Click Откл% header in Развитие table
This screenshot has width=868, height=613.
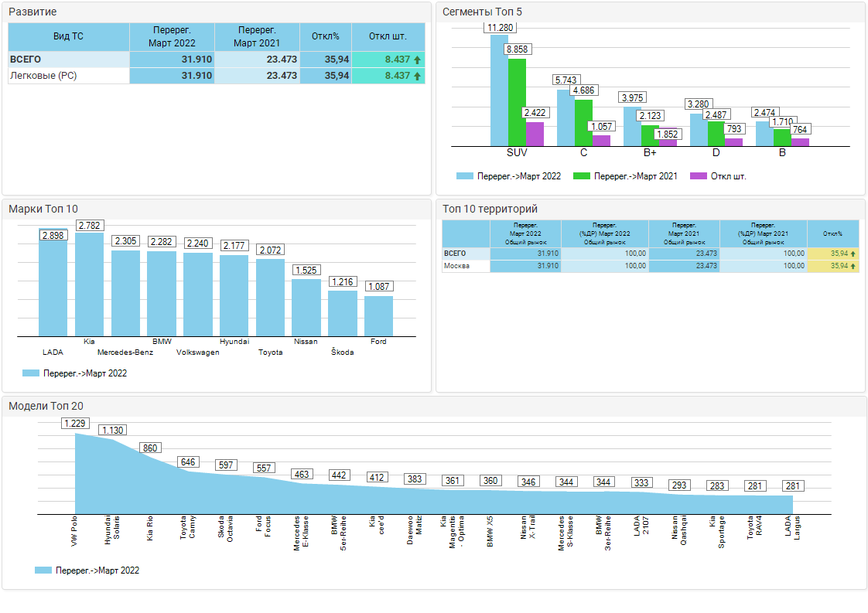(x=325, y=37)
